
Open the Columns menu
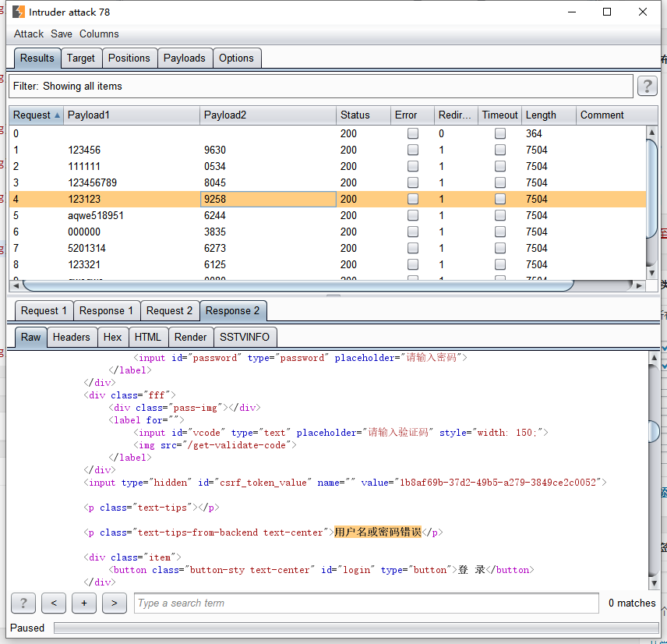[x=99, y=34]
